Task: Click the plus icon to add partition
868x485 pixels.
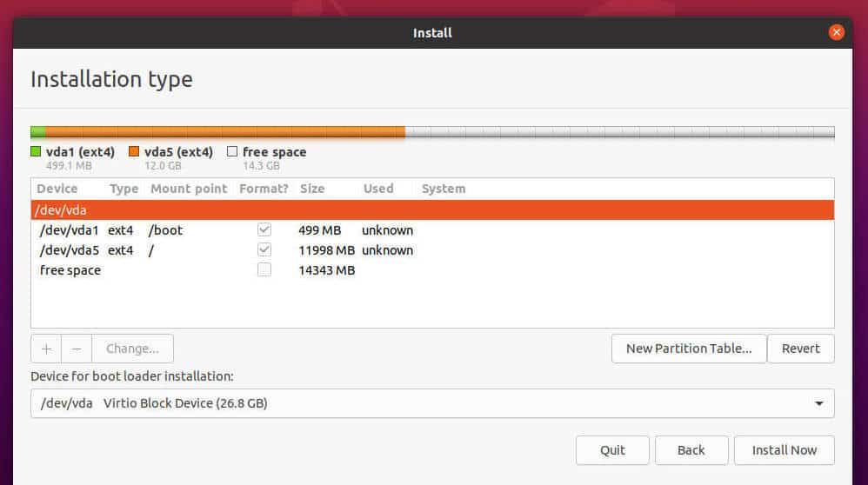Action: coord(46,349)
